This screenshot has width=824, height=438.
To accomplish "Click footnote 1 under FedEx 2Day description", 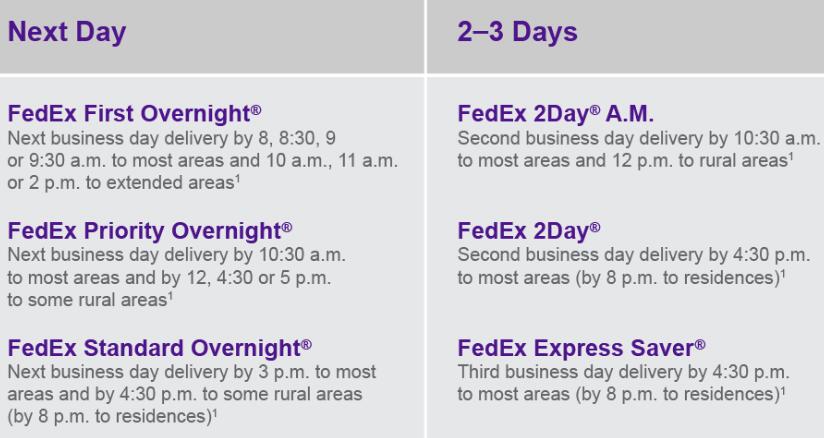I will 782,274.
